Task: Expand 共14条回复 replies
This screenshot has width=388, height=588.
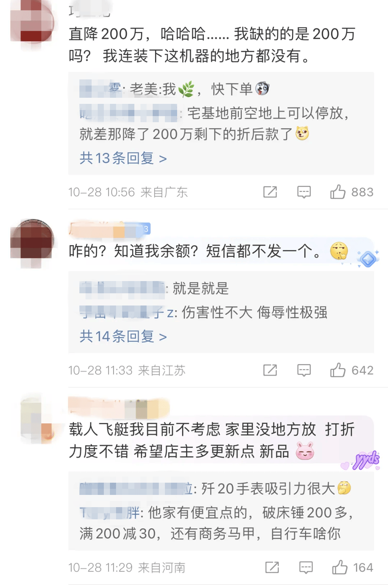Action: (x=123, y=336)
